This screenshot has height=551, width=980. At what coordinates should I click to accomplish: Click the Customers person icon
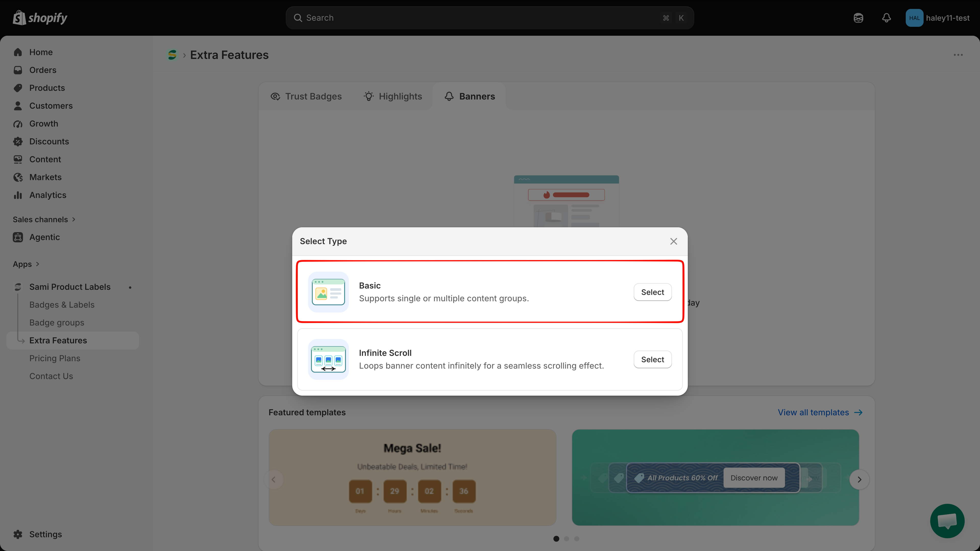(18, 106)
